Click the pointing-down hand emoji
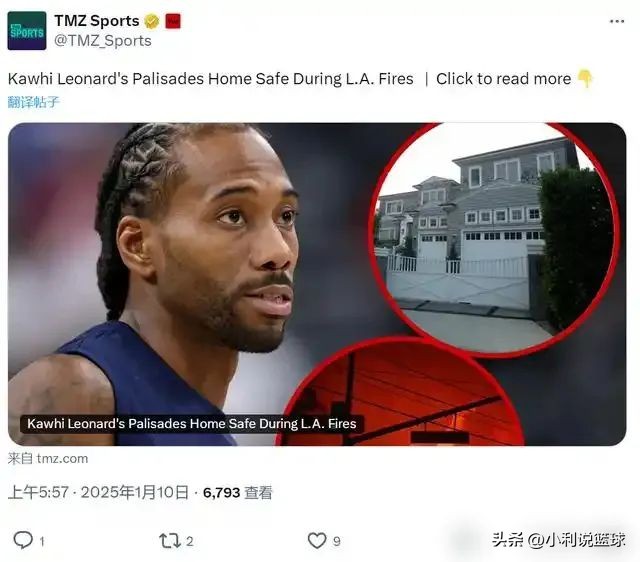This screenshot has width=640, height=562. coord(584,78)
